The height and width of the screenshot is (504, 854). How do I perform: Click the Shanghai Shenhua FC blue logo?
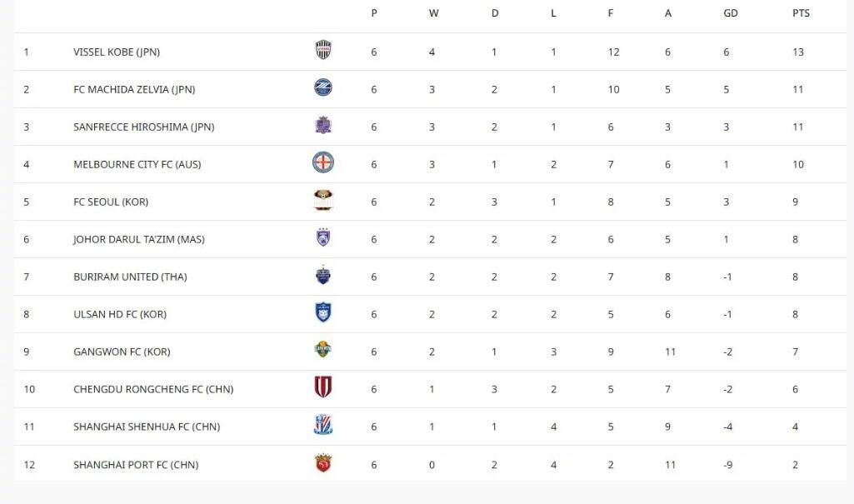point(323,425)
